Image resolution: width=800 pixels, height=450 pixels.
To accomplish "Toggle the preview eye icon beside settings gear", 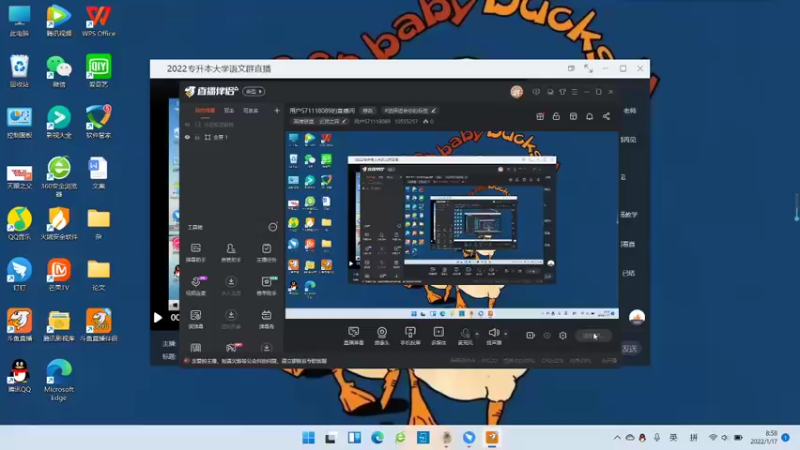I will (547, 335).
